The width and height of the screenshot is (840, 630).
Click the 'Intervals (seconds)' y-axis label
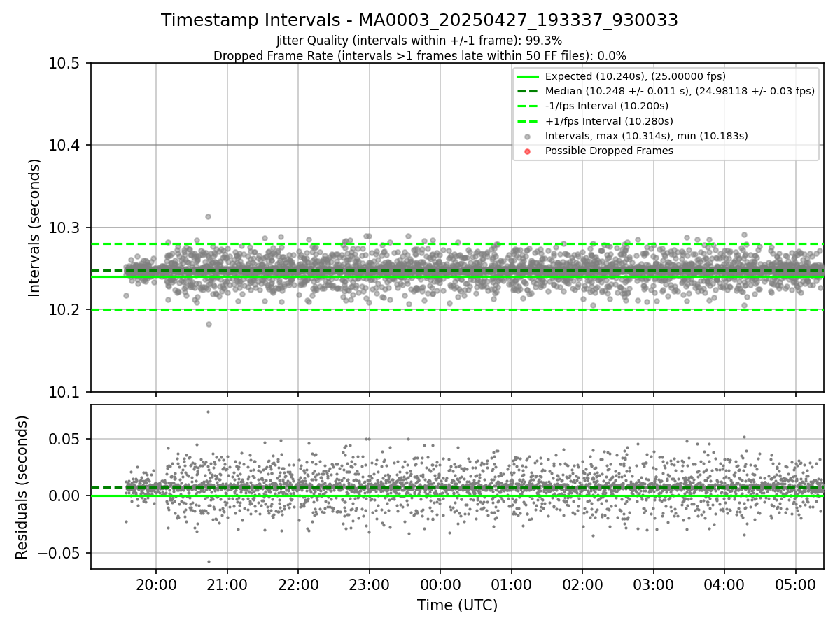pyautogui.click(x=35, y=227)
